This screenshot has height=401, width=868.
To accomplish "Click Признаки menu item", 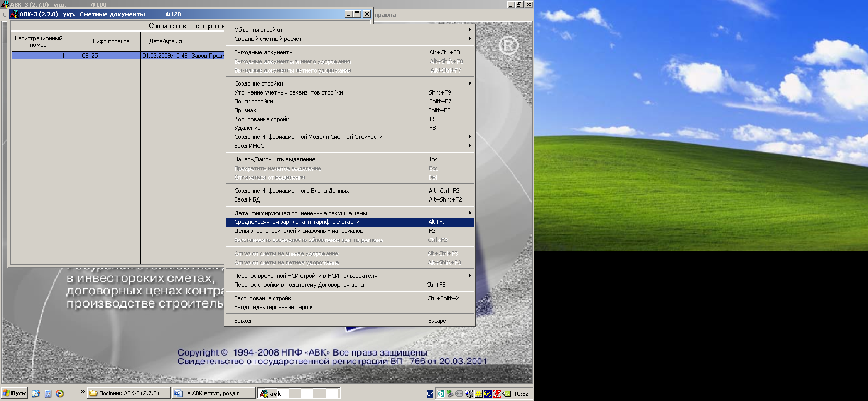I will click(x=350, y=110).
